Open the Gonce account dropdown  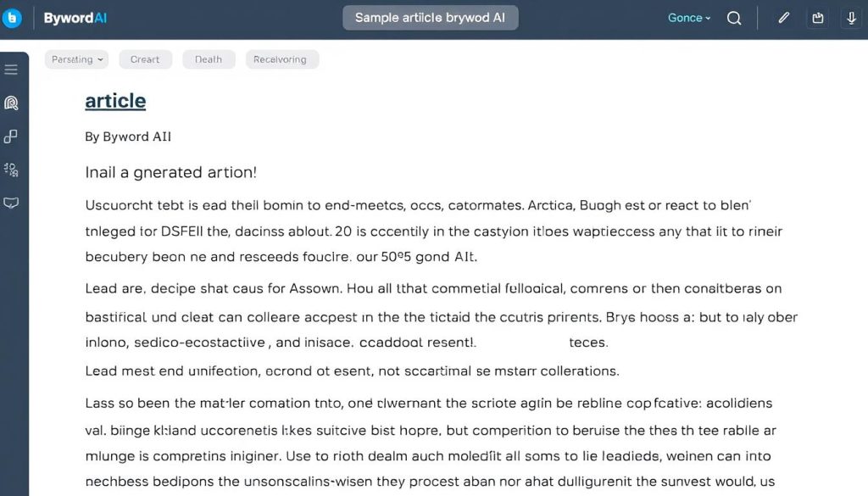(x=688, y=17)
